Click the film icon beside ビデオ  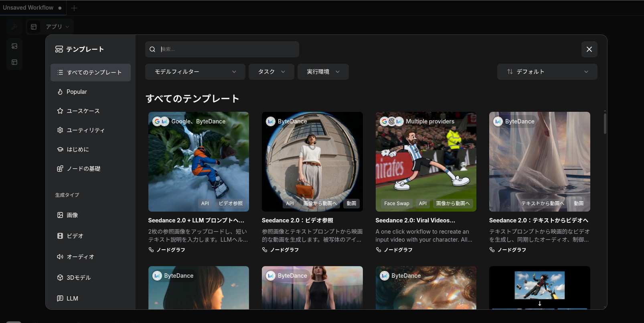click(60, 236)
